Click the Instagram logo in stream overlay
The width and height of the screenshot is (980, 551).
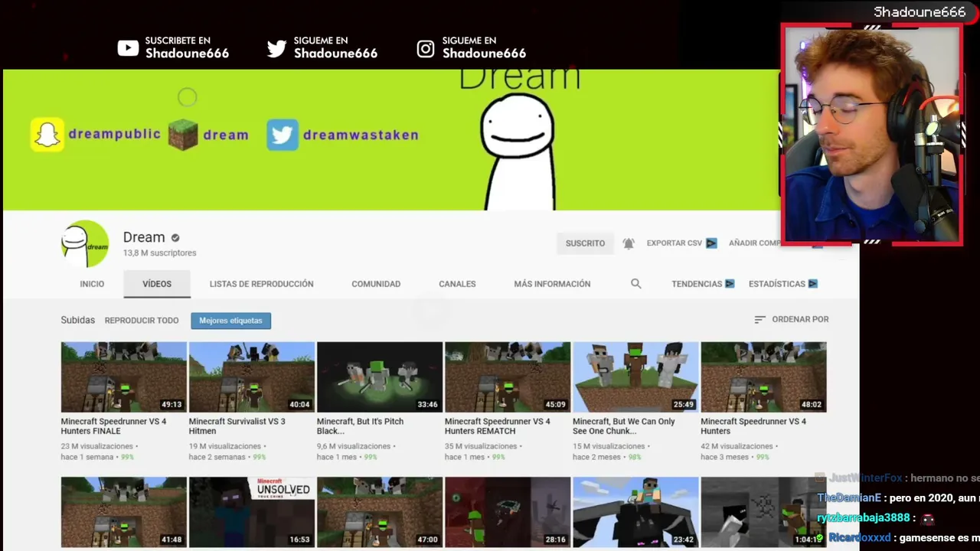tap(426, 49)
